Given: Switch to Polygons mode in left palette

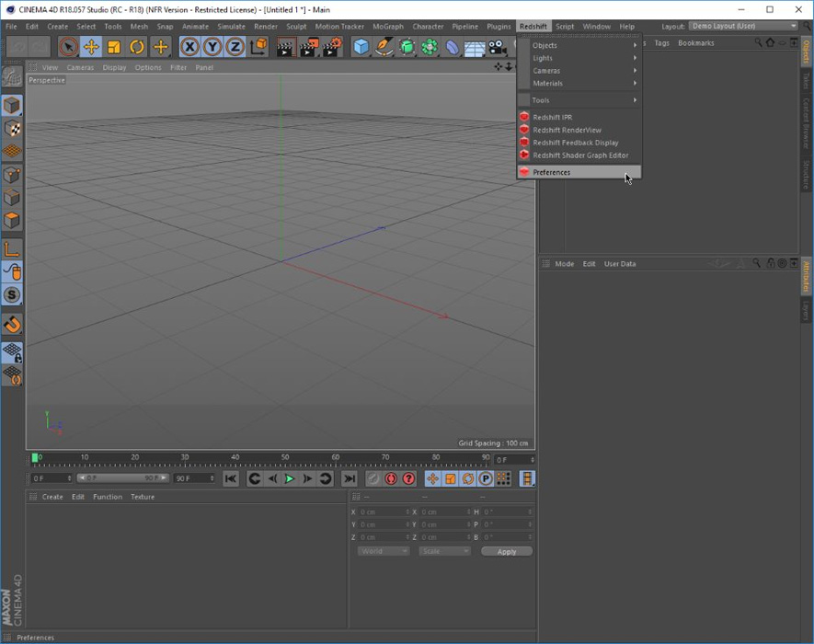Looking at the screenshot, I should 12,221.
